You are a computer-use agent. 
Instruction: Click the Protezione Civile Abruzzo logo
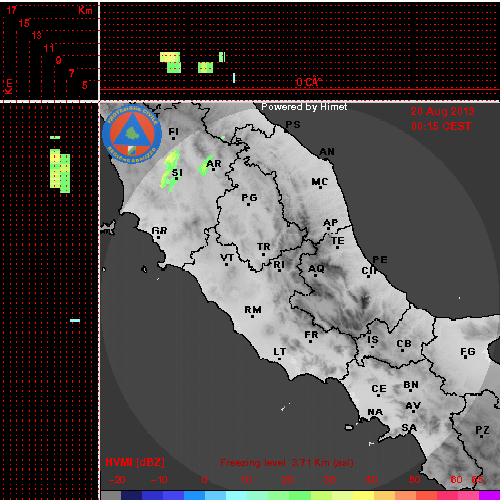click(x=132, y=134)
